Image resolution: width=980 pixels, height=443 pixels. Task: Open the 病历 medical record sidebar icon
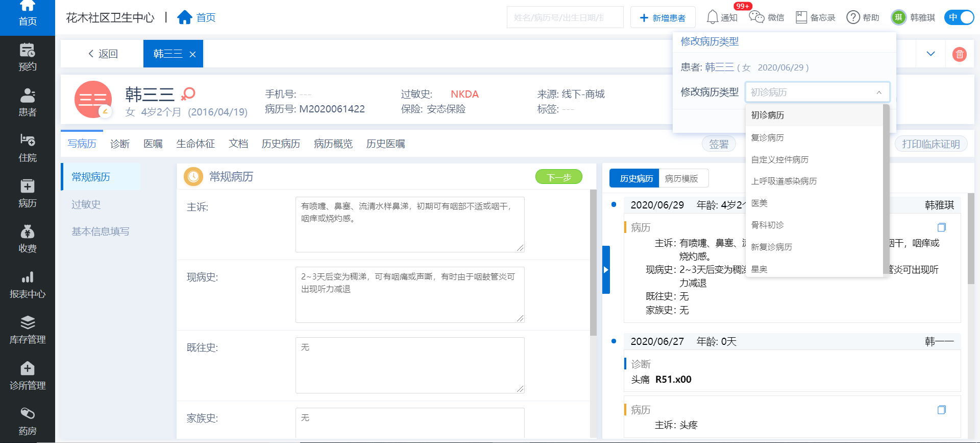(x=28, y=186)
